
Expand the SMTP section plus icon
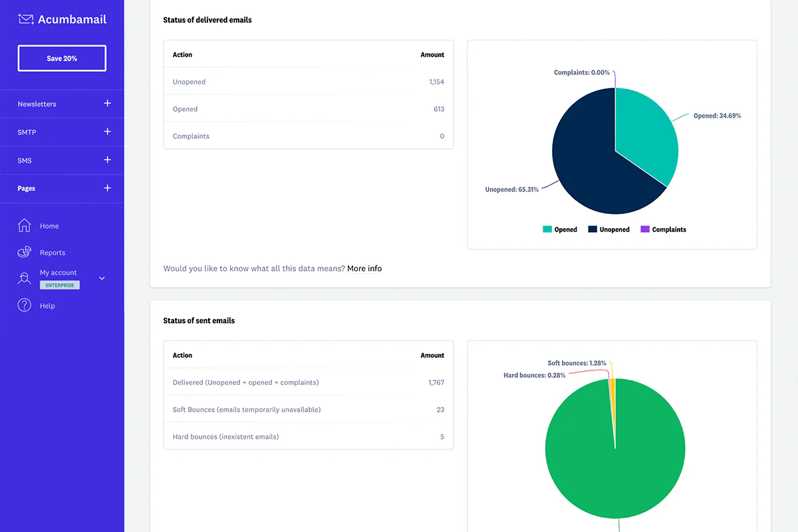coord(108,132)
